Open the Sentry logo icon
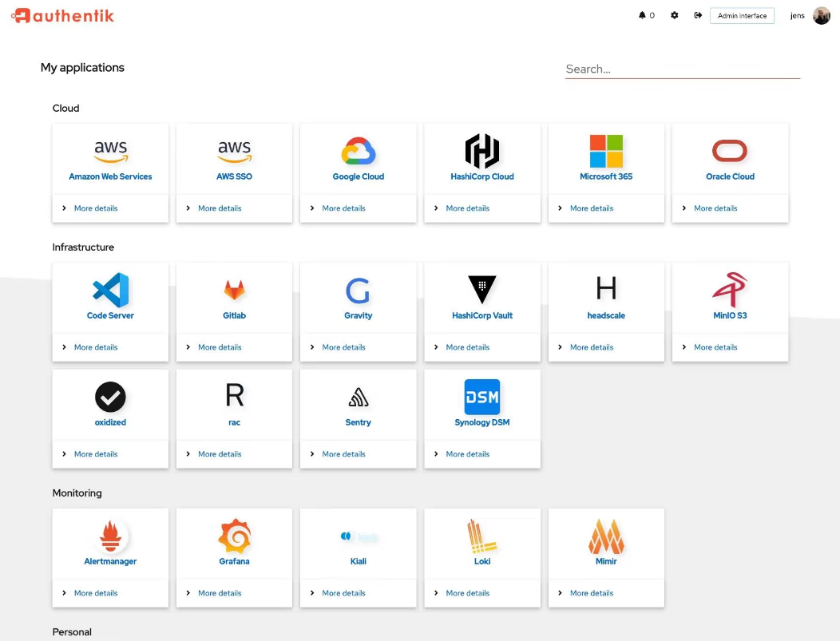 click(359, 398)
